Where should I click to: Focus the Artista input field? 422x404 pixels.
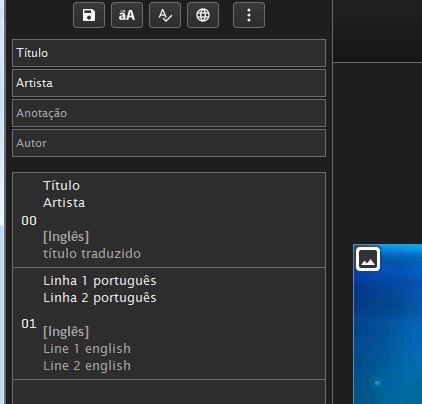[169, 83]
